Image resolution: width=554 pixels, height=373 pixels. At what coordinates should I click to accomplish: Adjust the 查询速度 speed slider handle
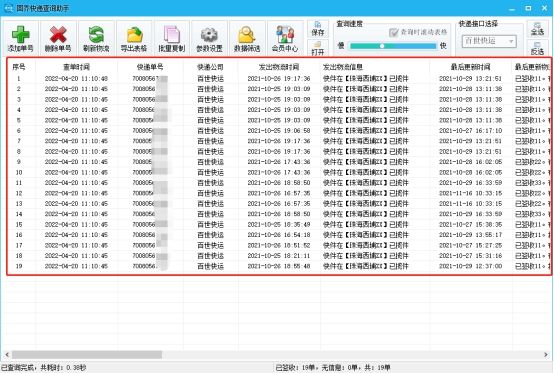click(x=382, y=46)
